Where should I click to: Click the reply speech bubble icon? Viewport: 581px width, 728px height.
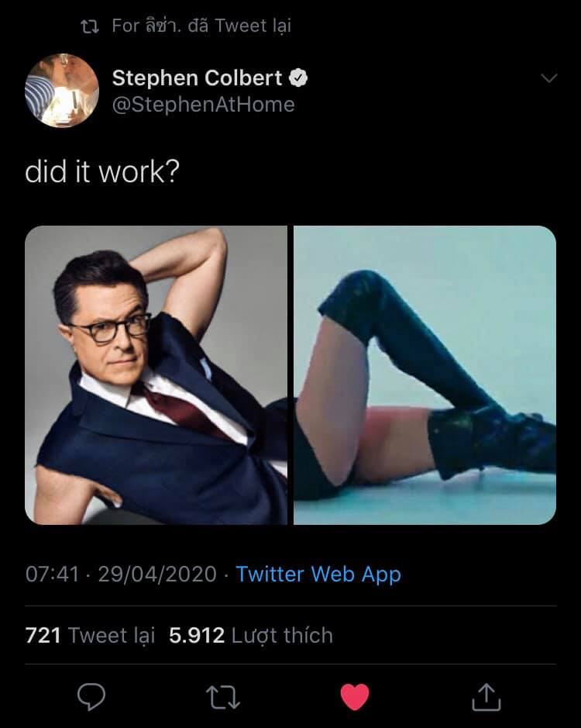point(91,696)
